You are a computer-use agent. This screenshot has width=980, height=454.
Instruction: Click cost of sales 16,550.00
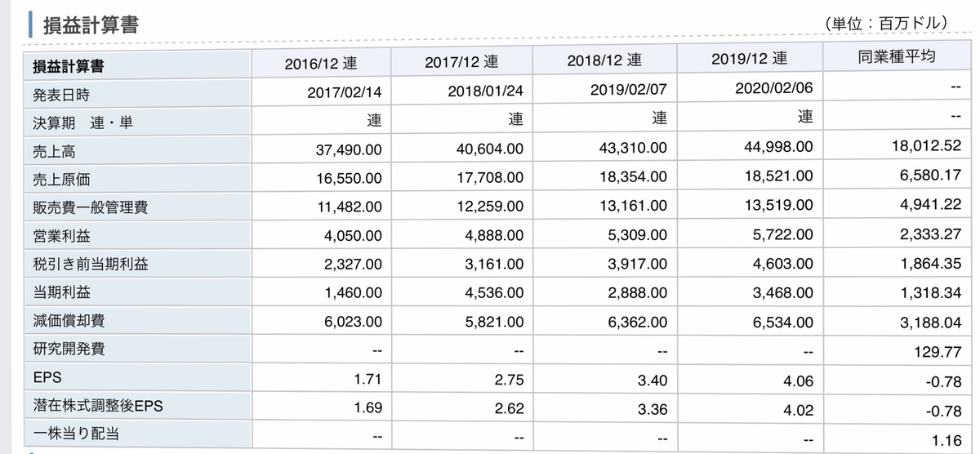pos(349,178)
